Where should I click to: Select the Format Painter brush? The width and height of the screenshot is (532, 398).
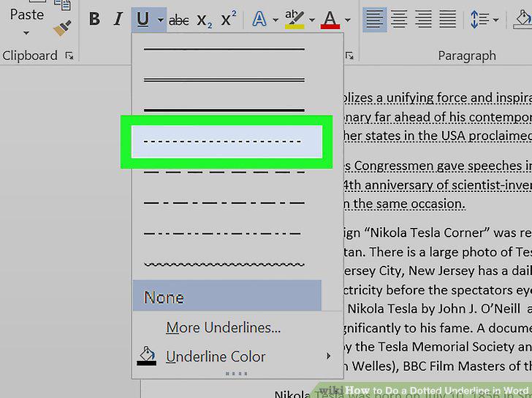[x=62, y=28]
